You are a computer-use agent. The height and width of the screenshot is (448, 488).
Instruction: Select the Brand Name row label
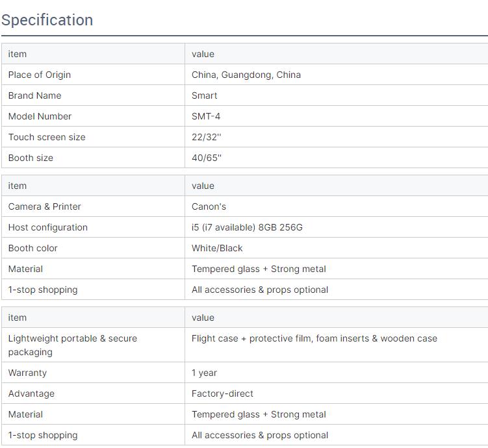click(34, 95)
